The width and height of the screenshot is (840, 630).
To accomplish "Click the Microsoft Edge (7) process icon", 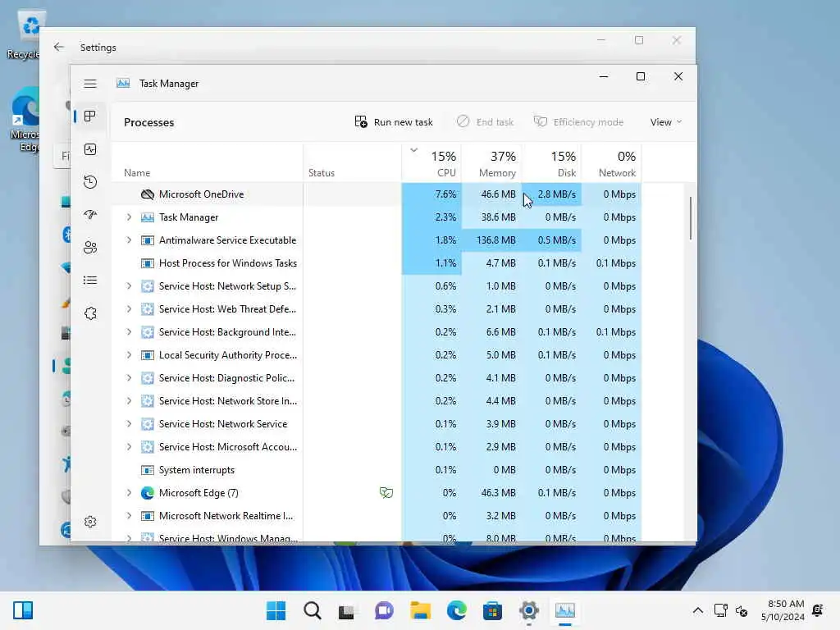I will point(148,493).
